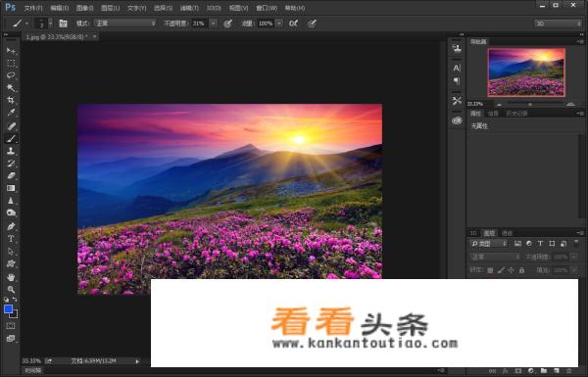Screen dimensions: 588x377
Task: Open the brush blending mode dropdown
Action: [124, 24]
